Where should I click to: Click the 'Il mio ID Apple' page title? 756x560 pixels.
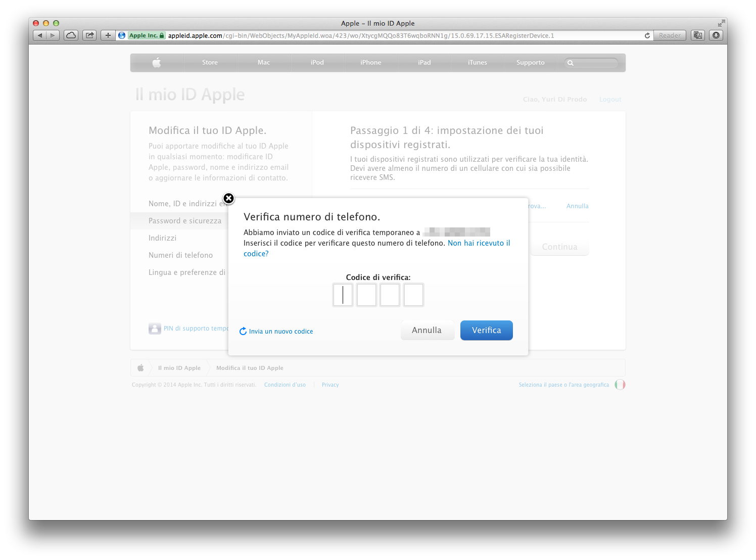(190, 95)
